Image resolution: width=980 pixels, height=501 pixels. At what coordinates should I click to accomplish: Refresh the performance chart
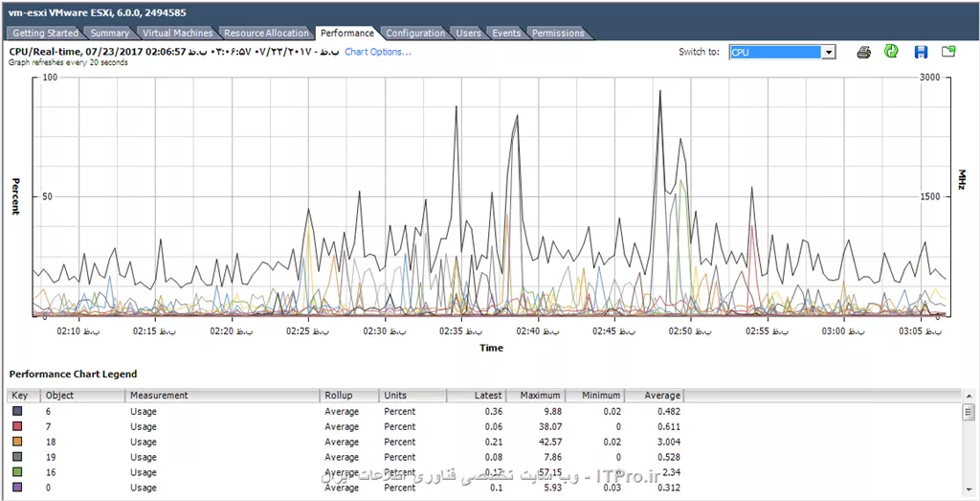[x=891, y=52]
